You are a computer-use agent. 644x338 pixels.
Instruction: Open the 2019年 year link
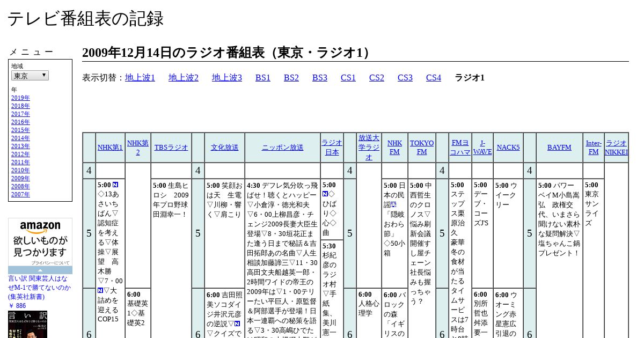click(20, 98)
